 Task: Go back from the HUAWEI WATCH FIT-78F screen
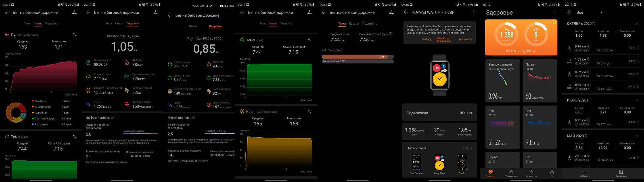coord(406,12)
